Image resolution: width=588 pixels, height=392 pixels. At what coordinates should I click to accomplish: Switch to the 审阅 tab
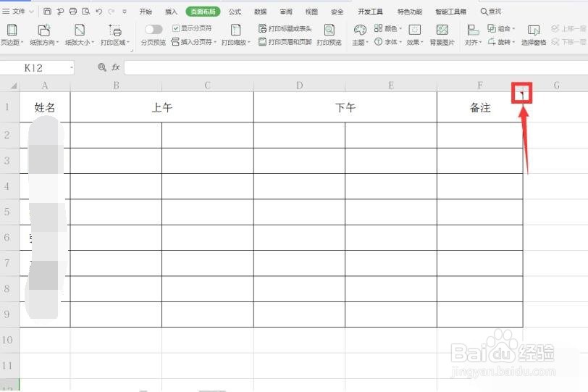286,12
